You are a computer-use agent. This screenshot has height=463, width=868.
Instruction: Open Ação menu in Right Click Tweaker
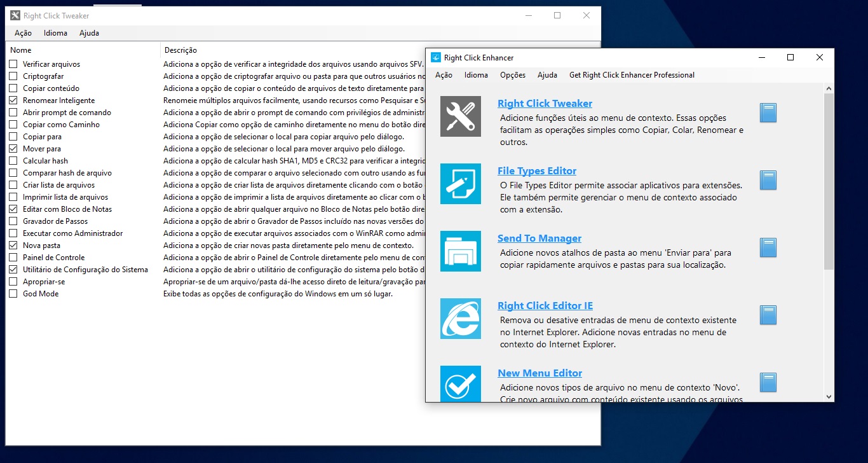coord(23,33)
